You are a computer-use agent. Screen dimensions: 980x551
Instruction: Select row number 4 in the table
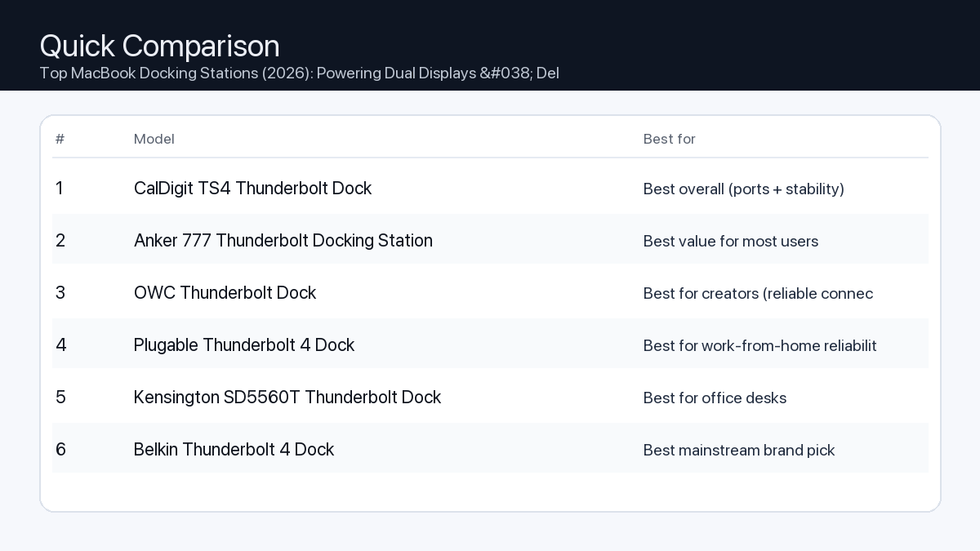60,345
